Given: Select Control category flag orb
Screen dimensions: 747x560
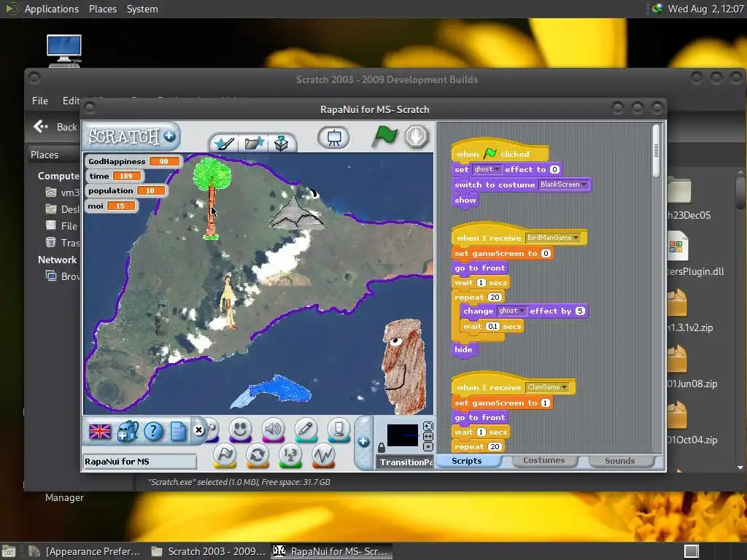Looking at the screenshot, I should pyautogui.click(x=225, y=456).
